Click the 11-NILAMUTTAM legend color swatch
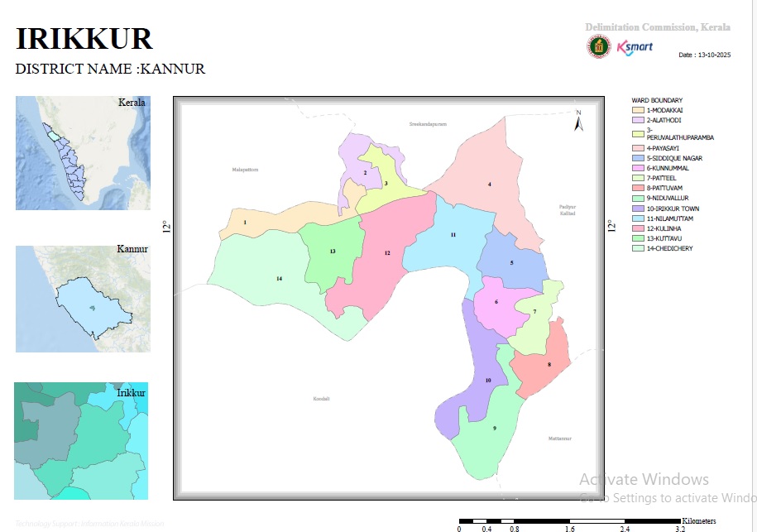 638,218
